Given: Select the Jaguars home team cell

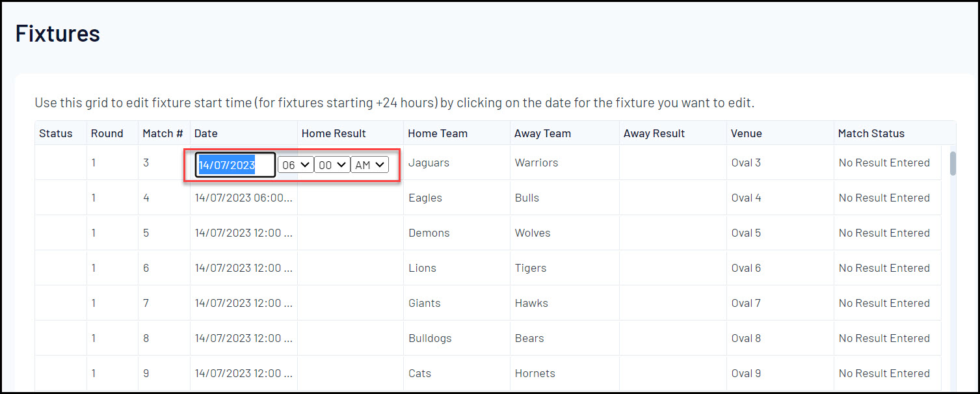Looking at the screenshot, I should click(x=457, y=163).
